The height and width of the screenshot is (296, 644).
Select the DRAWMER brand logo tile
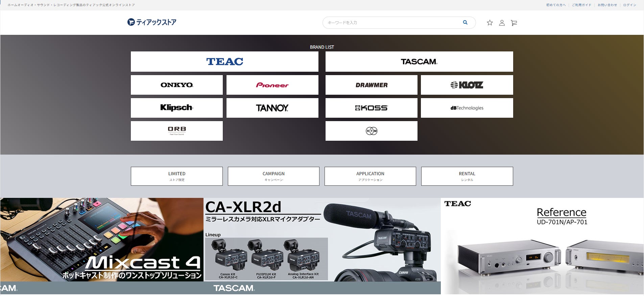pyautogui.click(x=372, y=85)
